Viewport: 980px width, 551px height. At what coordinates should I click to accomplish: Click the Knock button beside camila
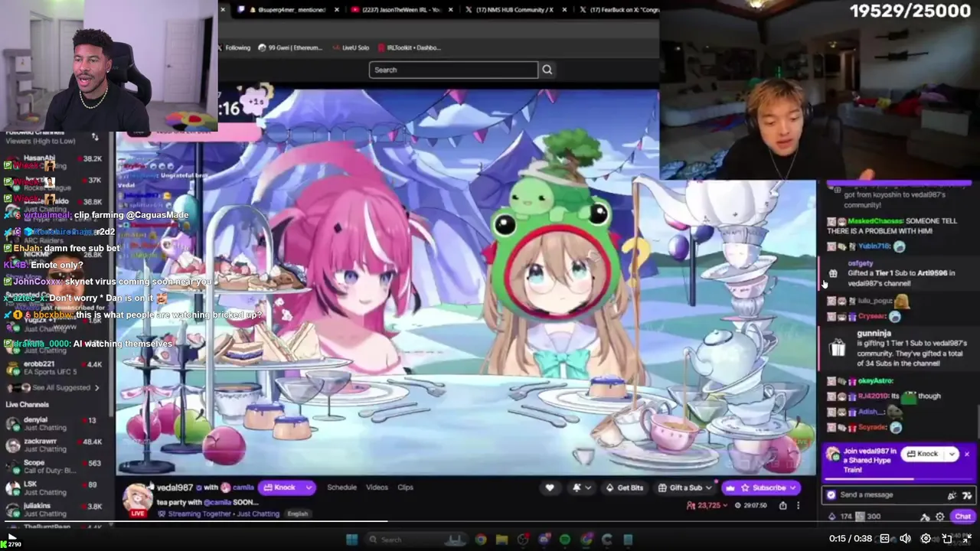(280, 487)
